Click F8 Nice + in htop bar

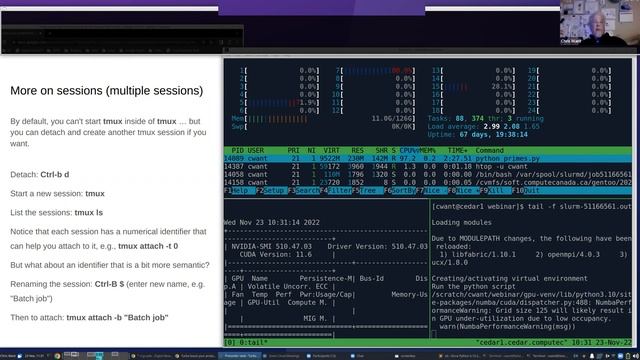464,191
